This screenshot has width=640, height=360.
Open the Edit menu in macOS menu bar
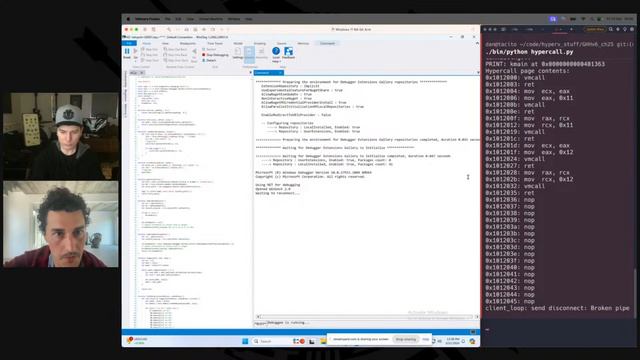(178, 19)
